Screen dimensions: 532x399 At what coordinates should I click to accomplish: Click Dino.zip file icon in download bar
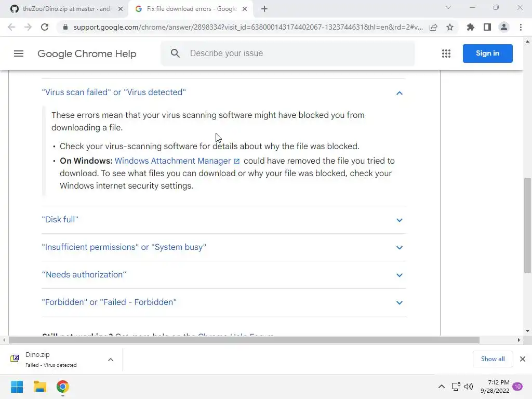[x=15, y=358]
